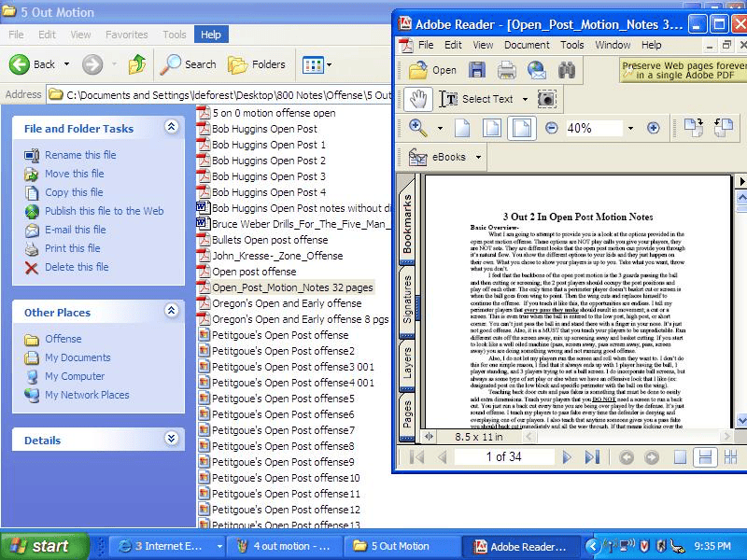Select the Snapshot camera tool
Viewport: 747px width, 560px height.
(x=546, y=99)
